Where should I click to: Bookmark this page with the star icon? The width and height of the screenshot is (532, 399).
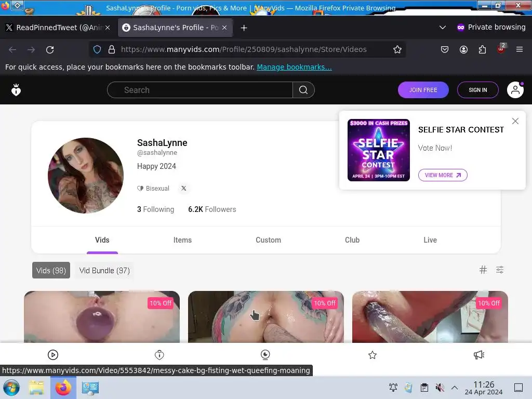pyautogui.click(x=397, y=49)
